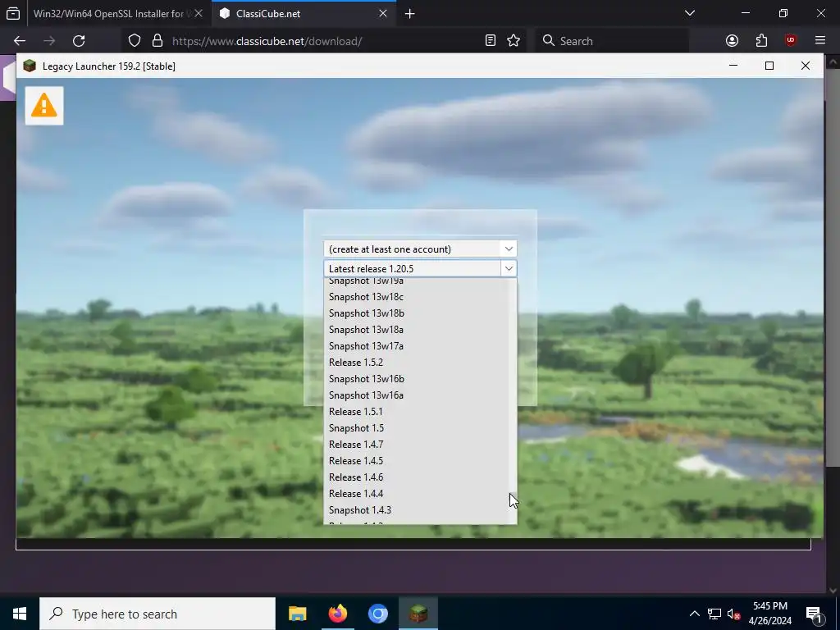Click the Firefox Search box

pos(612,41)
